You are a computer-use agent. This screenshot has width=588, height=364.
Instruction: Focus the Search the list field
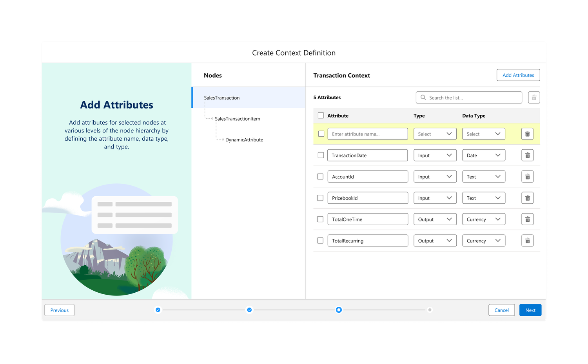pos(469,98)
